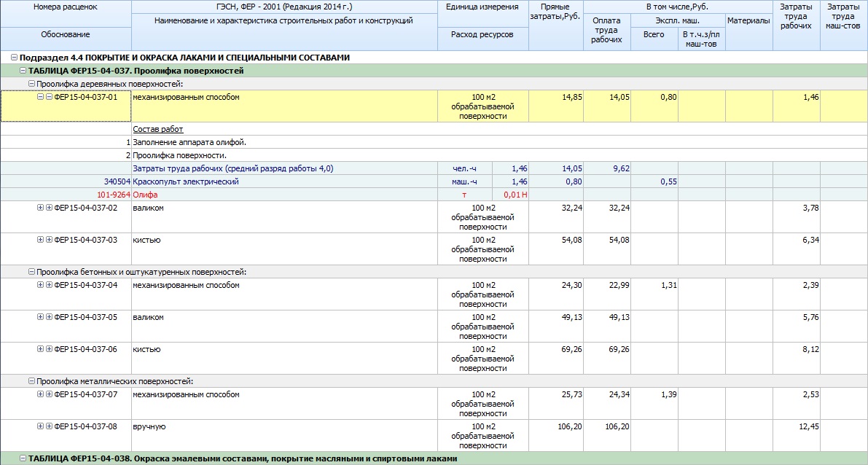Click the В т.ч.з/пл маш-тов header
Image resolution: width=868 pixels, height=465 pixels.
point(701,39)
